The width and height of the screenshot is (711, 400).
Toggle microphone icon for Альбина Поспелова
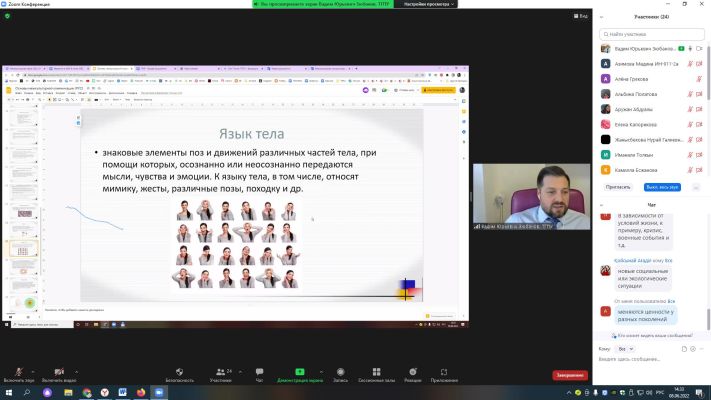click(690, 94)
